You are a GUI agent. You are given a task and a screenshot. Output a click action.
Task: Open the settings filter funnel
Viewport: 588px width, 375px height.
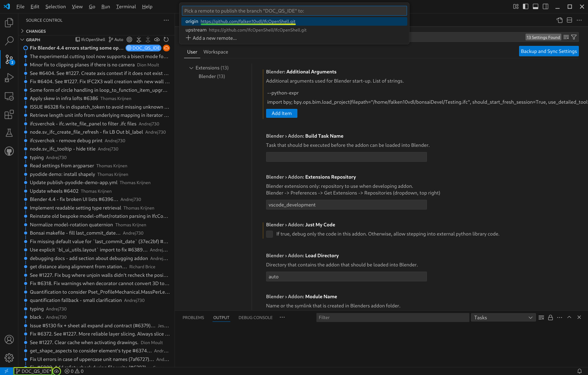pos(574,37)
